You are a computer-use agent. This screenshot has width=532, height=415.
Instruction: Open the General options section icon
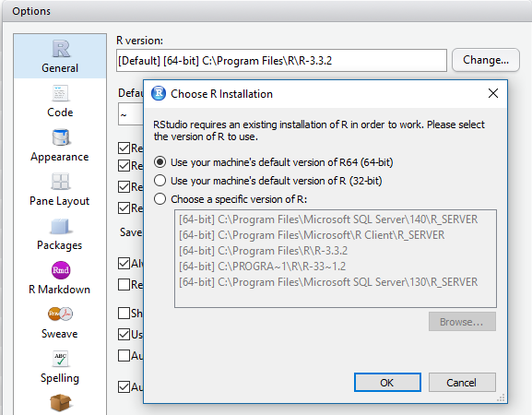click(61, 49)
